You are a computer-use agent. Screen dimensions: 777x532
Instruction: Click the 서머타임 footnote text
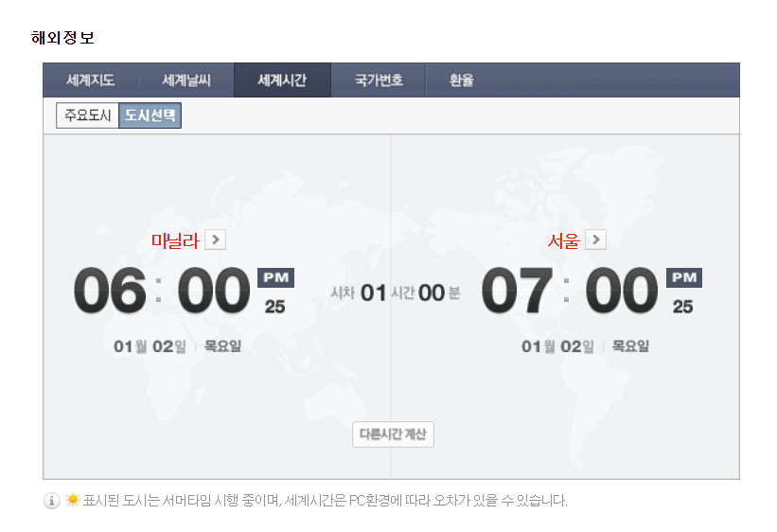pos(325,500)
